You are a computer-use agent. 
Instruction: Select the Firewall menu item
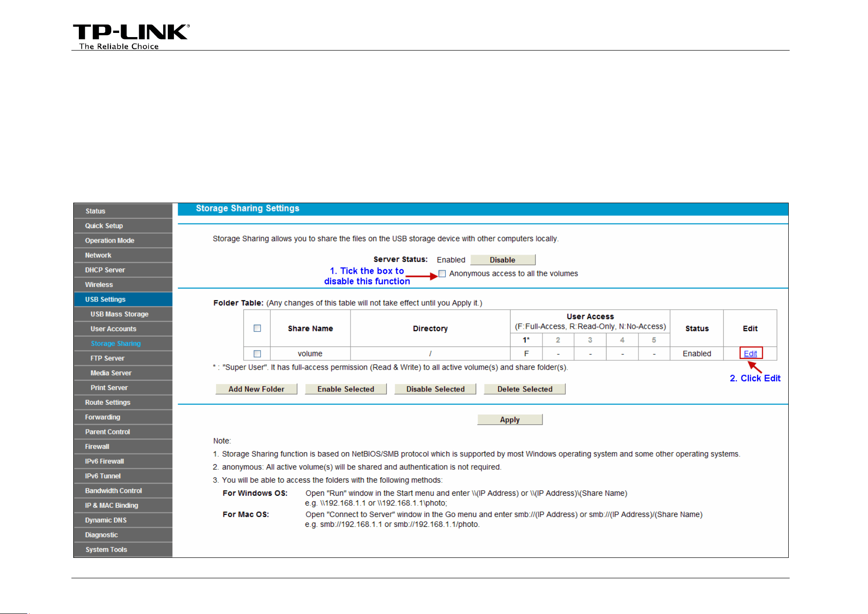pyautogui.click(x=123, y=447)
